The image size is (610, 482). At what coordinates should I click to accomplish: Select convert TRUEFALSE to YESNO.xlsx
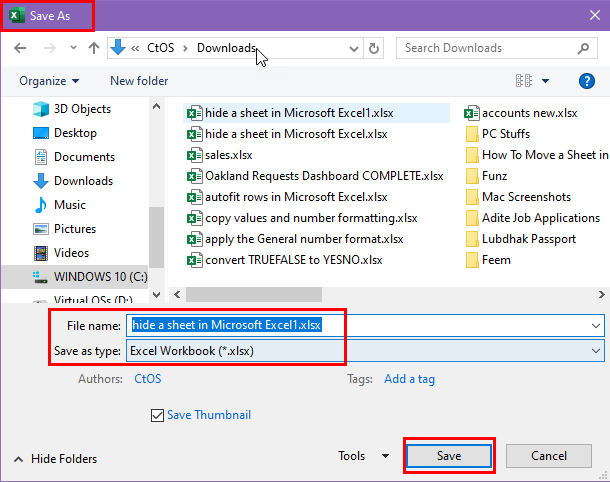point(284,260)
